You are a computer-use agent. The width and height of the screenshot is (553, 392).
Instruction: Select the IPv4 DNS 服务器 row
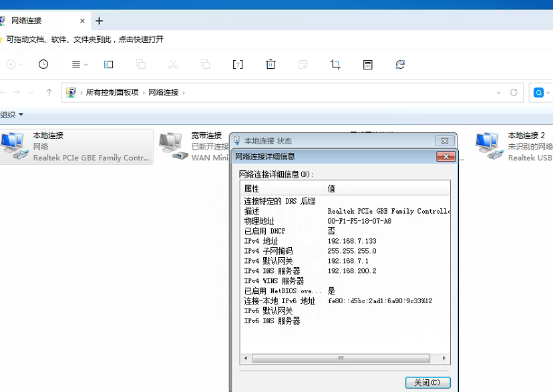coord(346,270)
